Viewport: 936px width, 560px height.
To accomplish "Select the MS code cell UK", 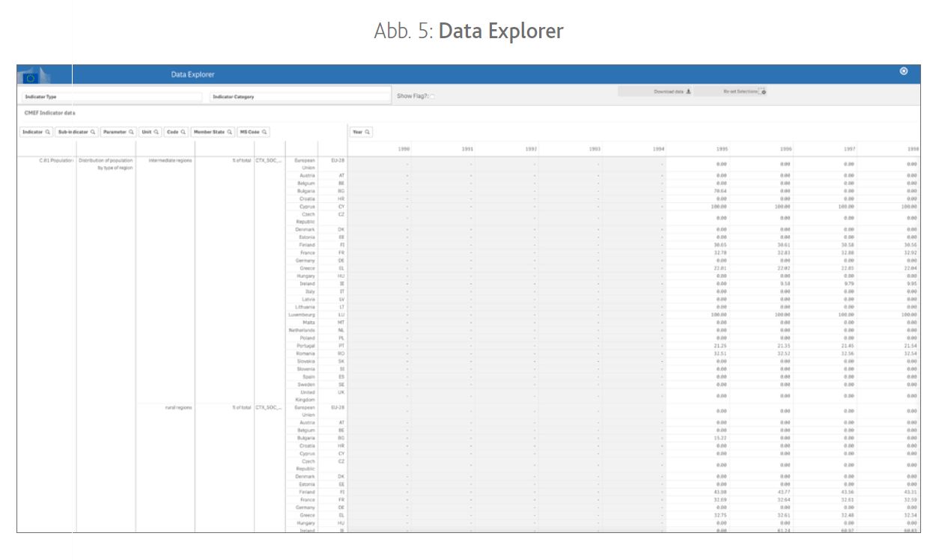I will 341,392.
